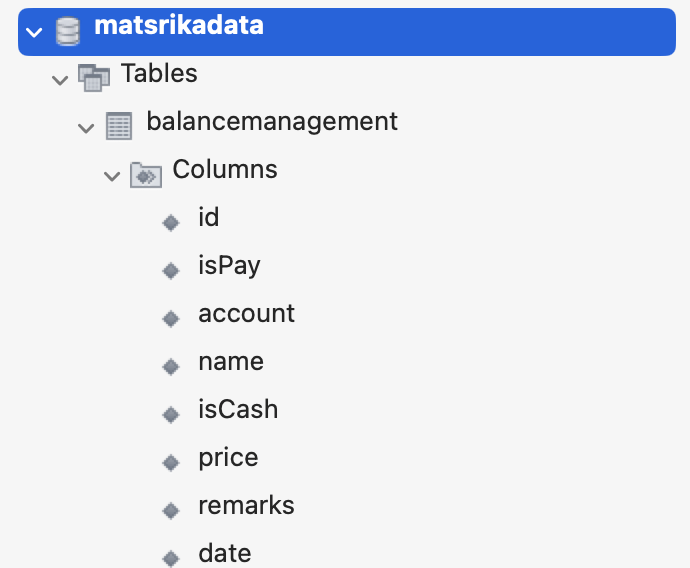690x568 pixels.
Task: Collapse the Columns node chevron
Action: [x=111, y=175]
